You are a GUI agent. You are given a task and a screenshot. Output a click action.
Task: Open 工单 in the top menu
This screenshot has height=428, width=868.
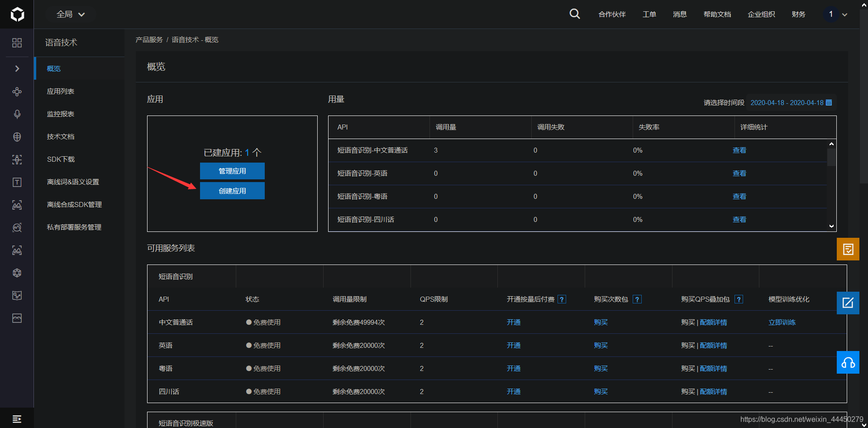click(x=649, y=14)
